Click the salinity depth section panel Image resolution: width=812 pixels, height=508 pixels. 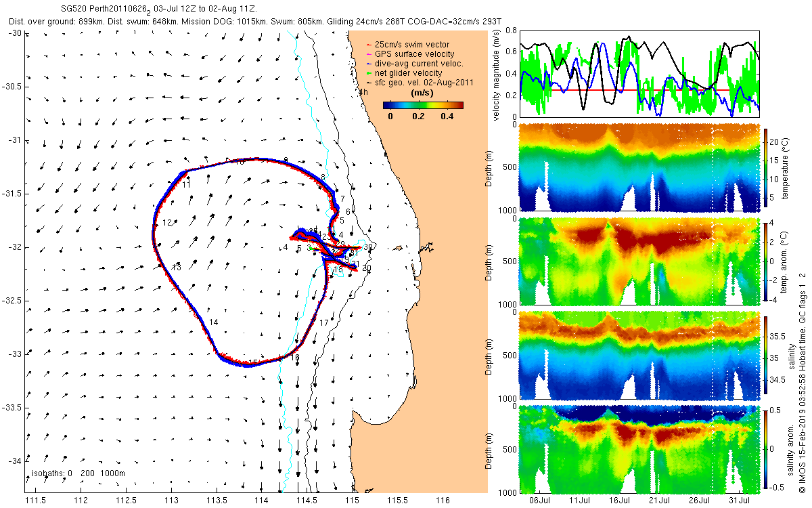[x=639, y=355]
